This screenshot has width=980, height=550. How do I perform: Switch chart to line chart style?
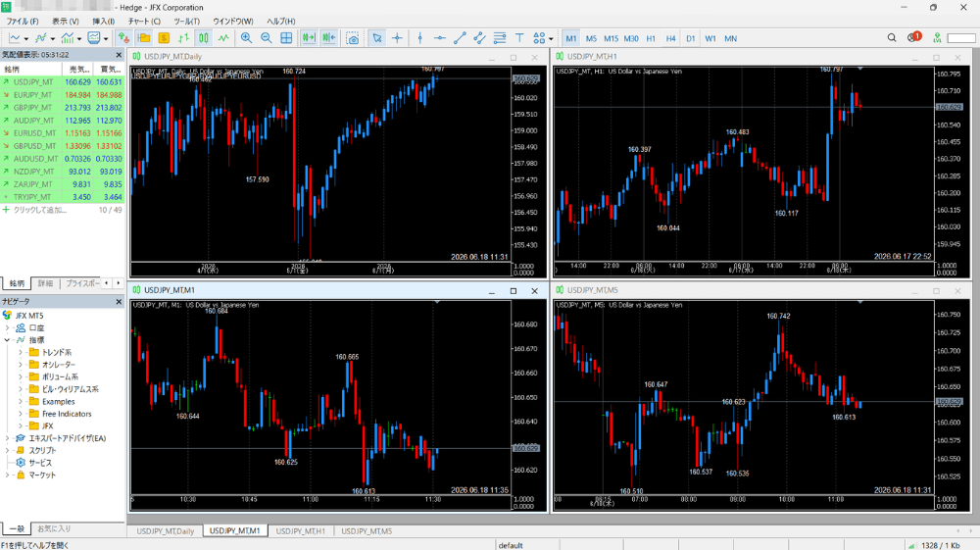(223, 38)
